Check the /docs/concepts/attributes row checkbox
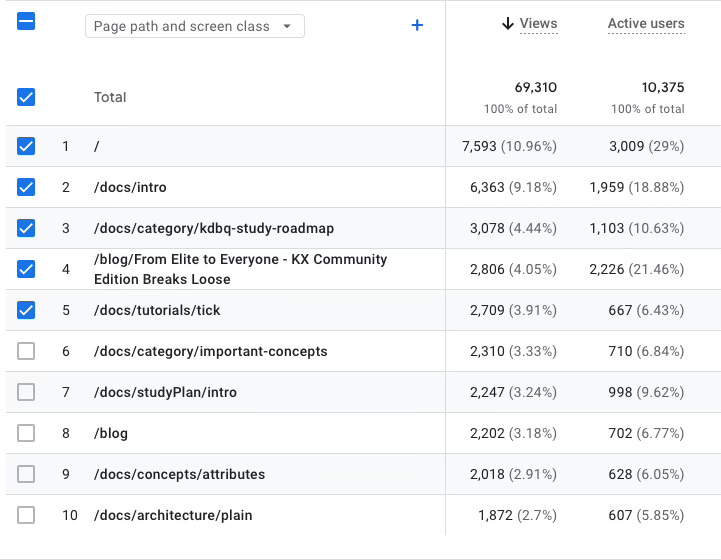This screenshot has width=721, height=560. [26, 474]
